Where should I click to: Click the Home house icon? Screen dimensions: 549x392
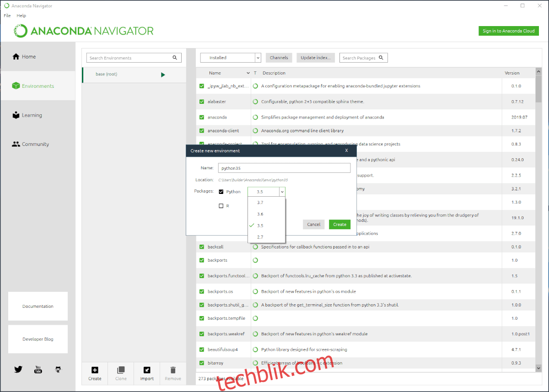click(16, 57)
